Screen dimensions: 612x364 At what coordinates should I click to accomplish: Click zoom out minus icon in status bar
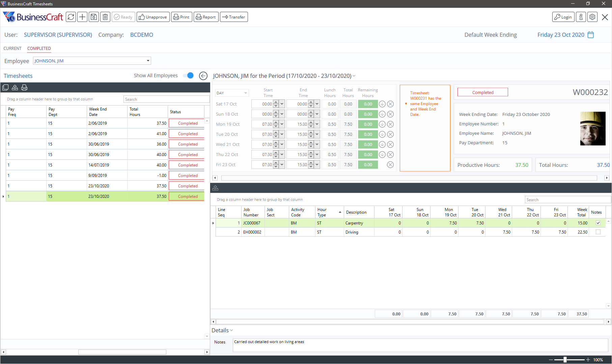[x=551, y=360]
